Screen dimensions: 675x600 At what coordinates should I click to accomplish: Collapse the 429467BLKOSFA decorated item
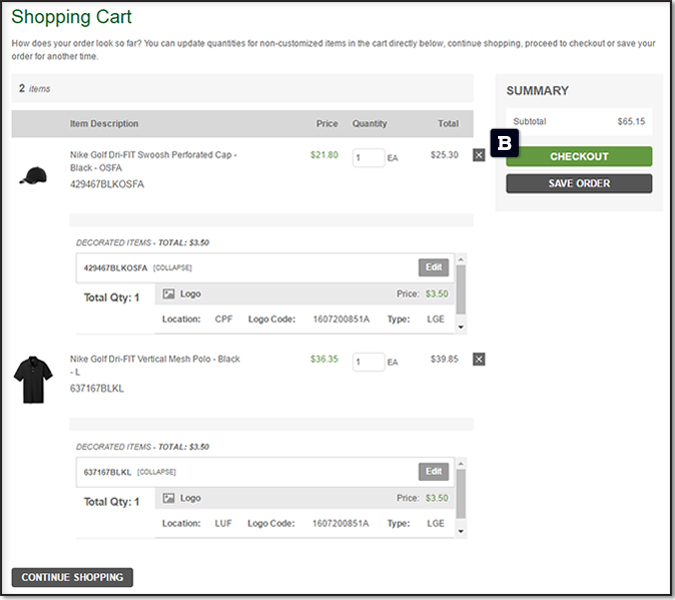172,268
